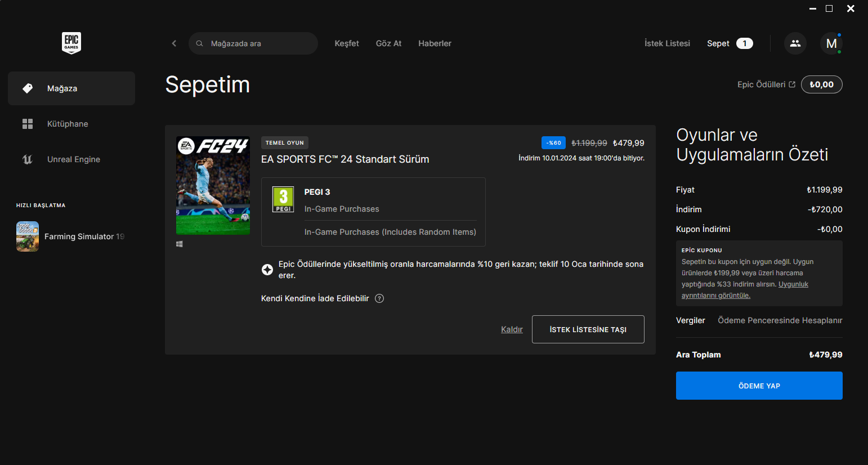This screenshot has height=465, width=868.
Task: Click the Epic Rewards plus-star icon
Action: pos(267,270)
